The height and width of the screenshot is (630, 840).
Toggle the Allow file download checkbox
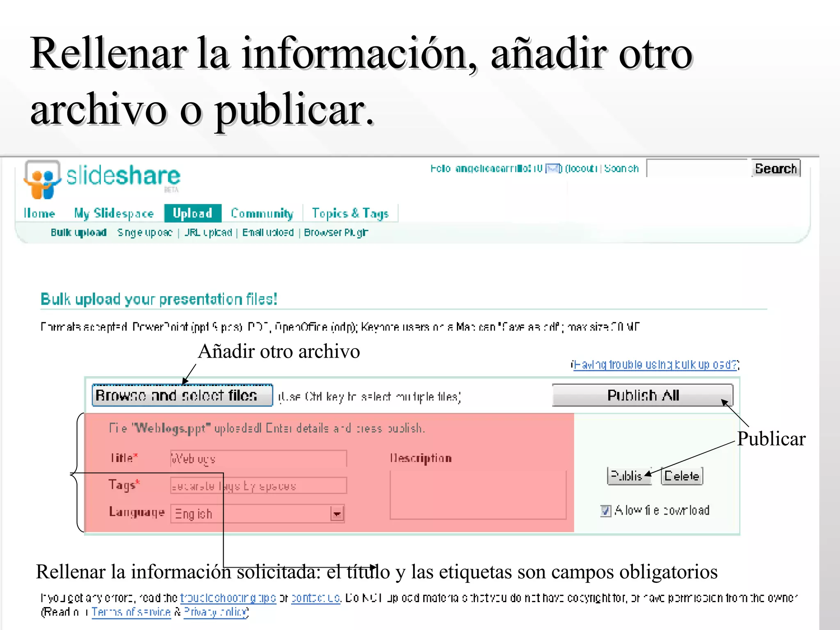click(x=605, y=511)
